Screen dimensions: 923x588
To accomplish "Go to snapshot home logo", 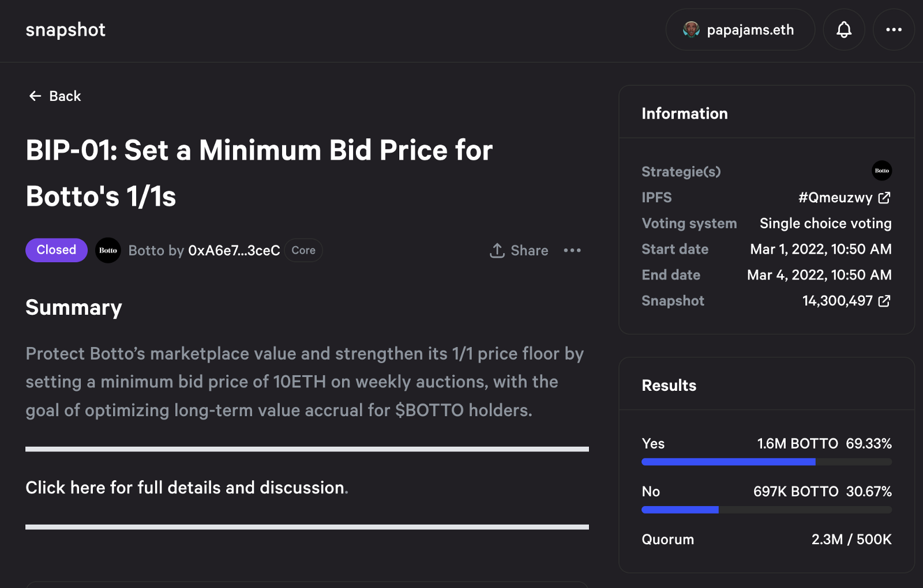I will coord(66,29).
